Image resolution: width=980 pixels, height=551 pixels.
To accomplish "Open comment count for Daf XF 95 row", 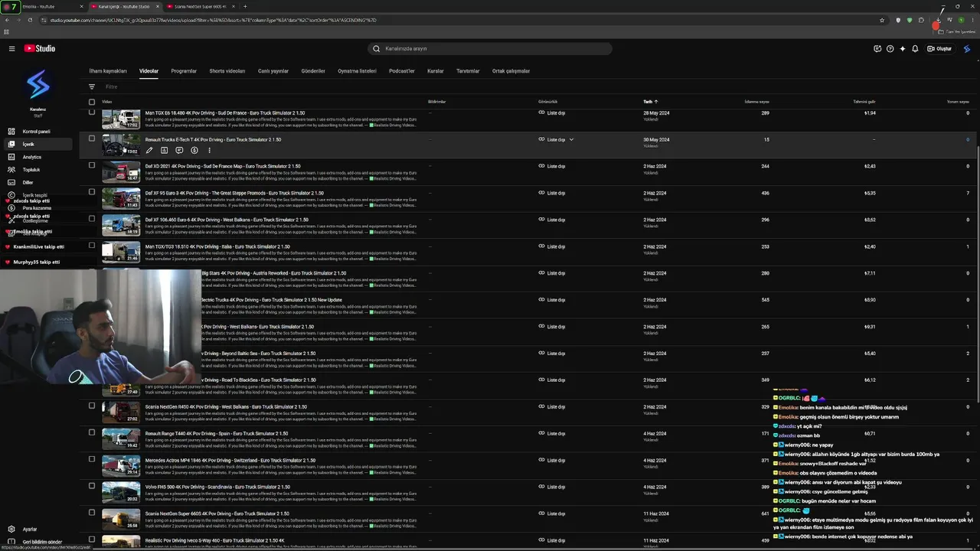I will coord(968,193).
